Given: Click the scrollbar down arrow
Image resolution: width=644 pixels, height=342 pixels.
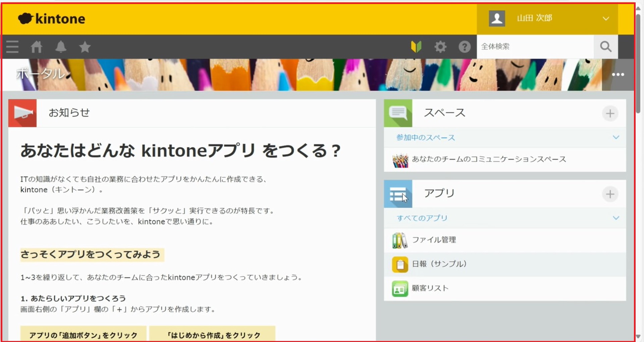Looking at the screenshot, I should coord(639,337).
